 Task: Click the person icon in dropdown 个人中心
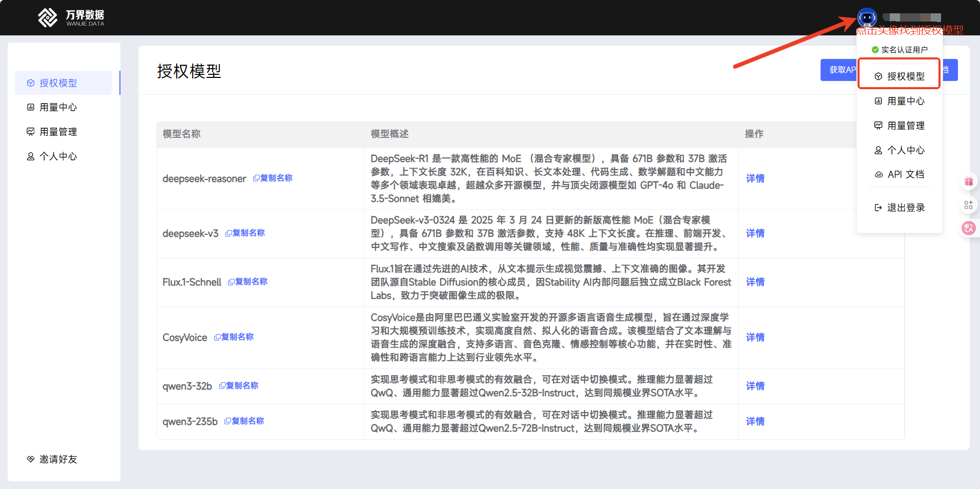tap(879, 150)
